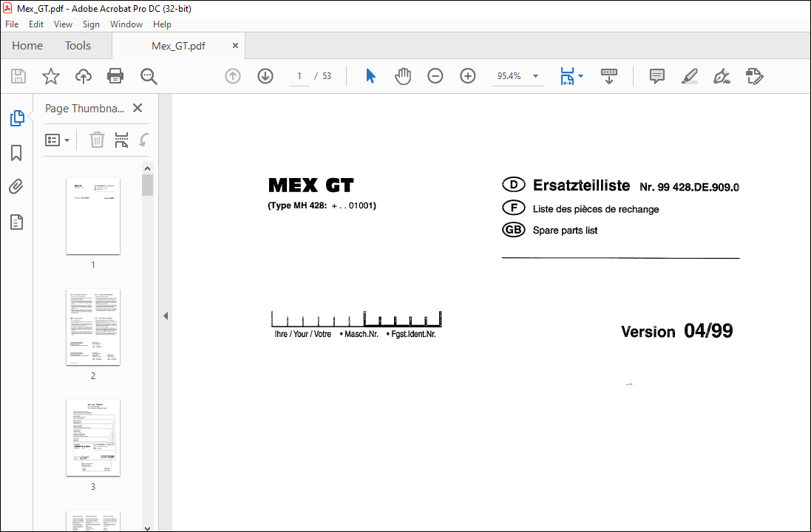Click the Type MH 428 text line
The height and width of the screenshot is (532, 811).
(322, 205)
